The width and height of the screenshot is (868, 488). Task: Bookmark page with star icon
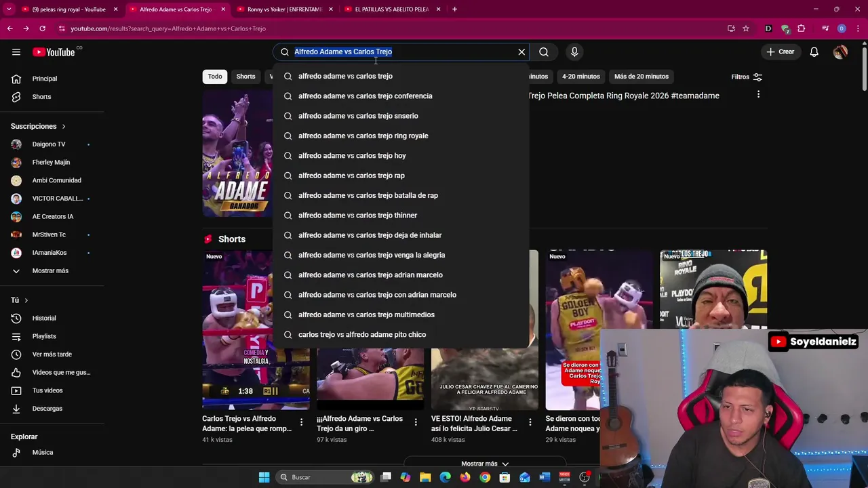[746, 28]
